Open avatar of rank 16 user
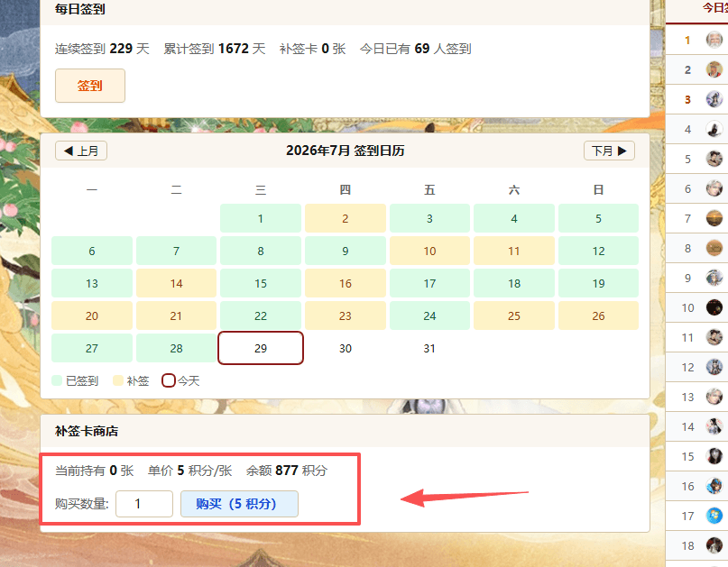The image size is (728, 567). click(714, 486)
